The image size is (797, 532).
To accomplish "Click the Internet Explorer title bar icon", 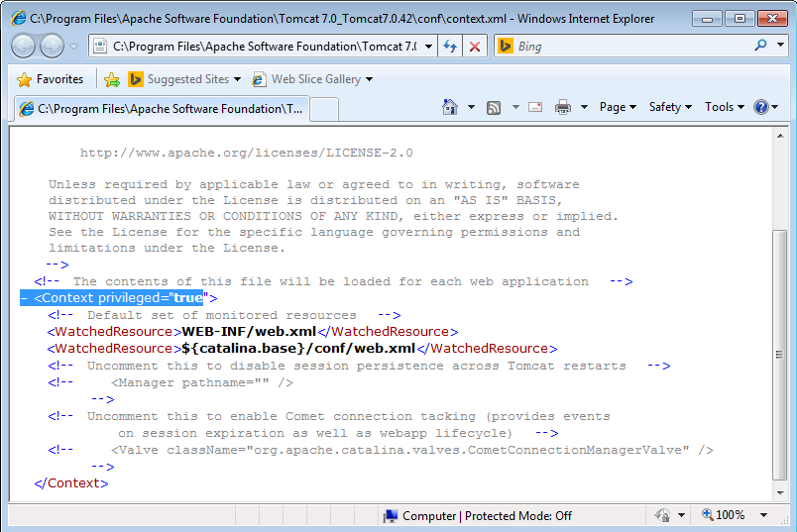I will (x=18, y=18).
